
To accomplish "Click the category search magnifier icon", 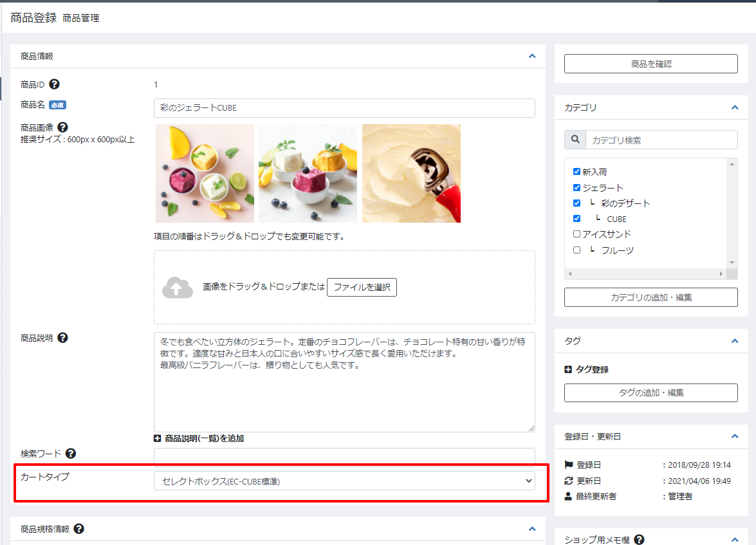I will (x=575, y=140).
